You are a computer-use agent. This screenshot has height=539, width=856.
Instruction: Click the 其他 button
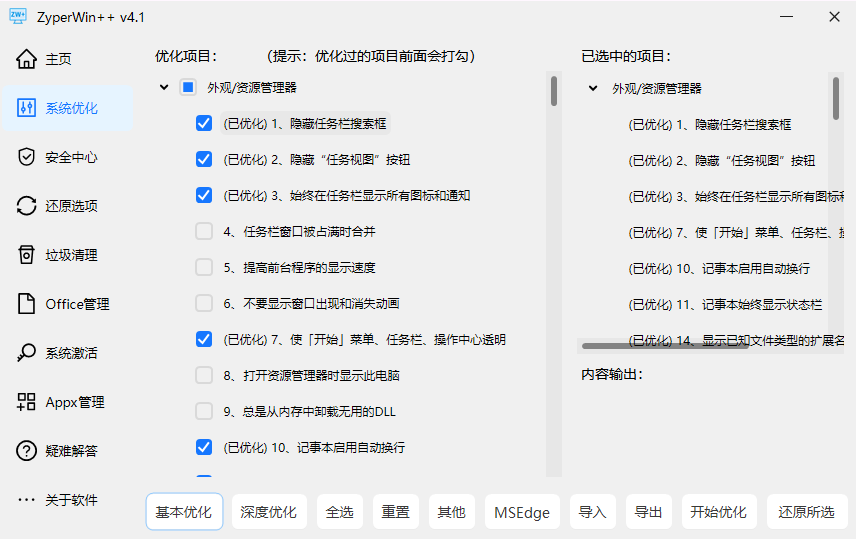[451, 512]
